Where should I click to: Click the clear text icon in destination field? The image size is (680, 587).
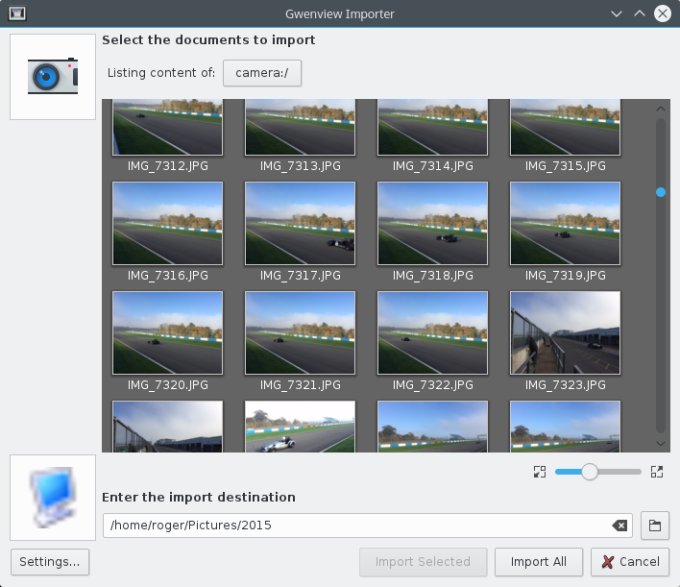(x=620, y=526)
